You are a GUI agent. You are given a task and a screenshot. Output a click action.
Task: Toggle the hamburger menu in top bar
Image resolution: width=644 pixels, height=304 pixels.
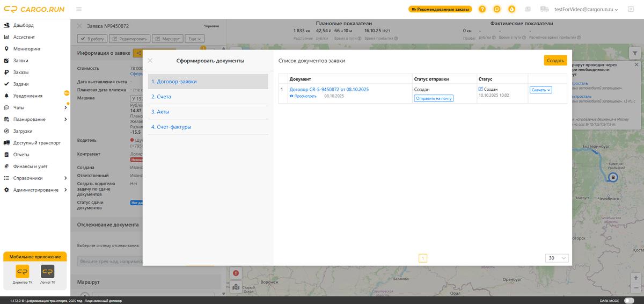(x=79, y=9)
